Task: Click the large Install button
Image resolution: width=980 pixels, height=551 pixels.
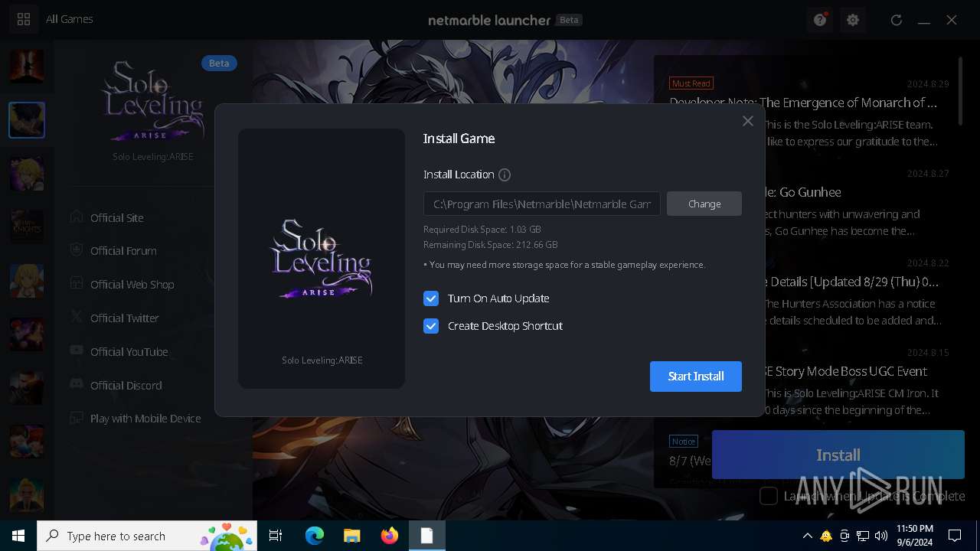Action: pyautogui.click(x=838, y=455)
